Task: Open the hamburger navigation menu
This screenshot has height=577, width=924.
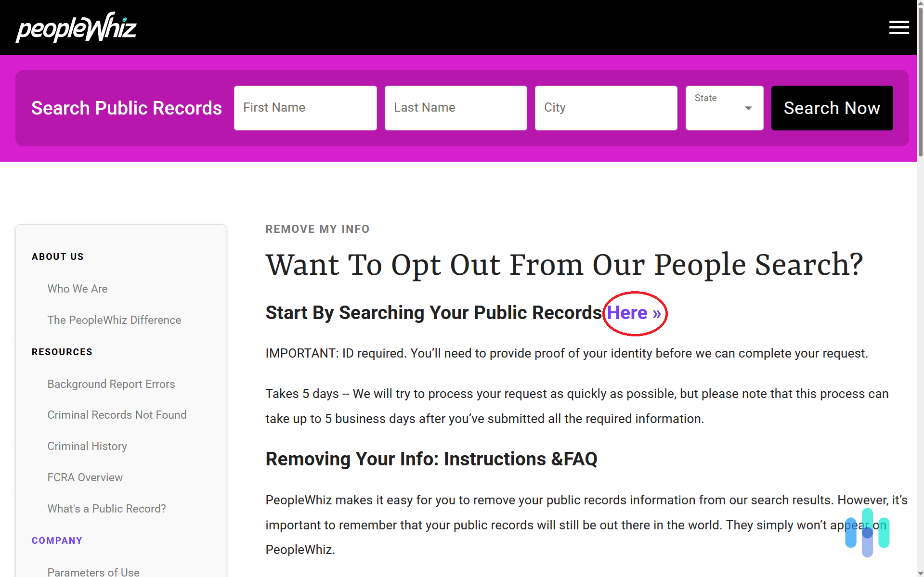Action: pyautogui.click(x=898, y=27)
